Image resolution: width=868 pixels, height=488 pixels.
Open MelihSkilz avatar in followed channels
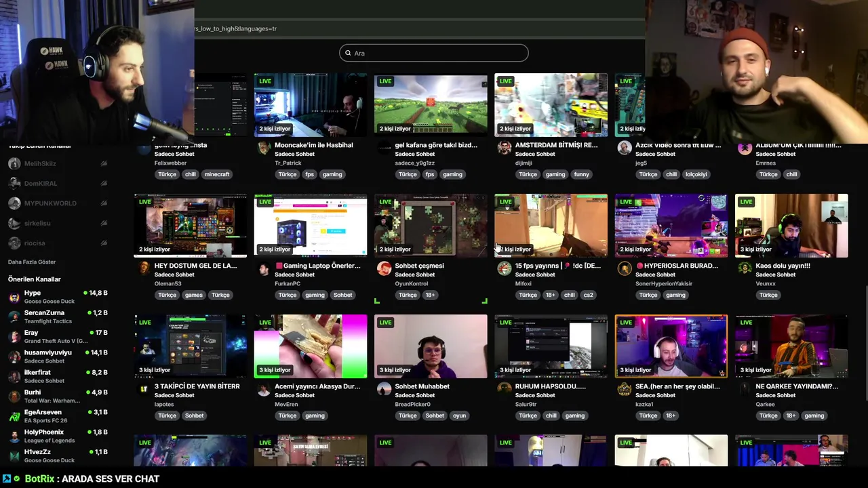pyautogui.click(x=14, y=163)
